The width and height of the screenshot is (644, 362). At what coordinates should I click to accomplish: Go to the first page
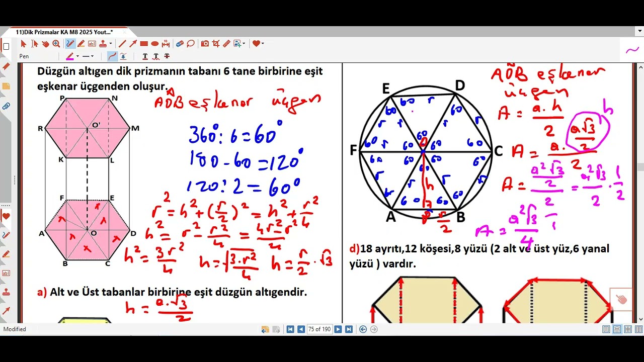click(x=290, y=329)
